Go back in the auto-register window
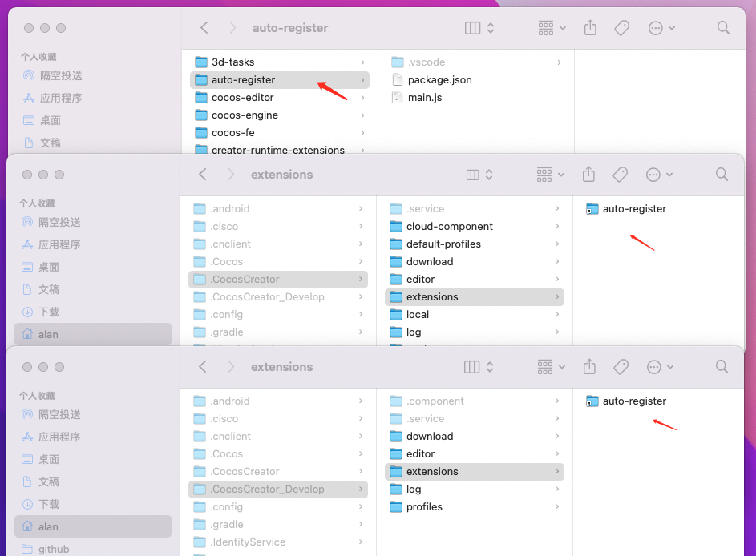This screenshot has height=556, width=756. 204,28
